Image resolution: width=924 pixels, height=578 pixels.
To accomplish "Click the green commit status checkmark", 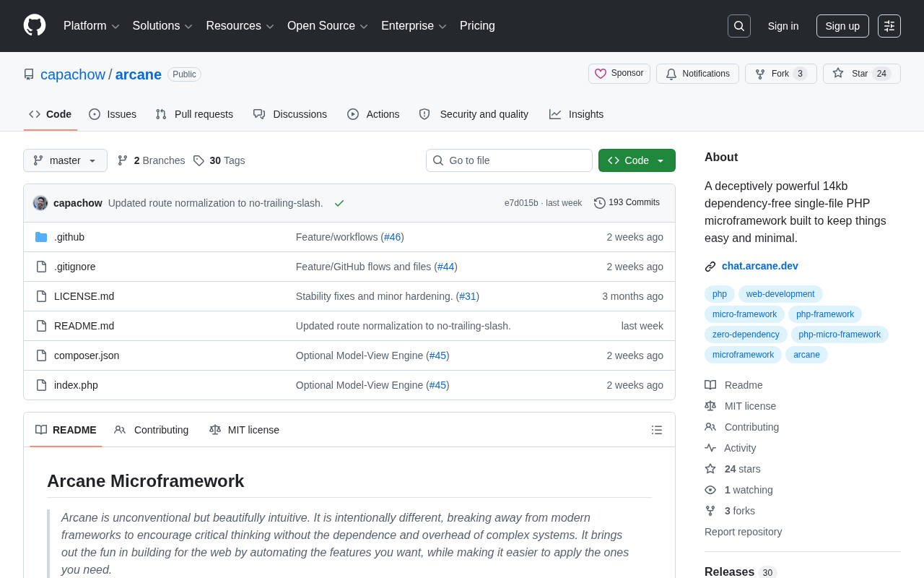I will [339, 203].
